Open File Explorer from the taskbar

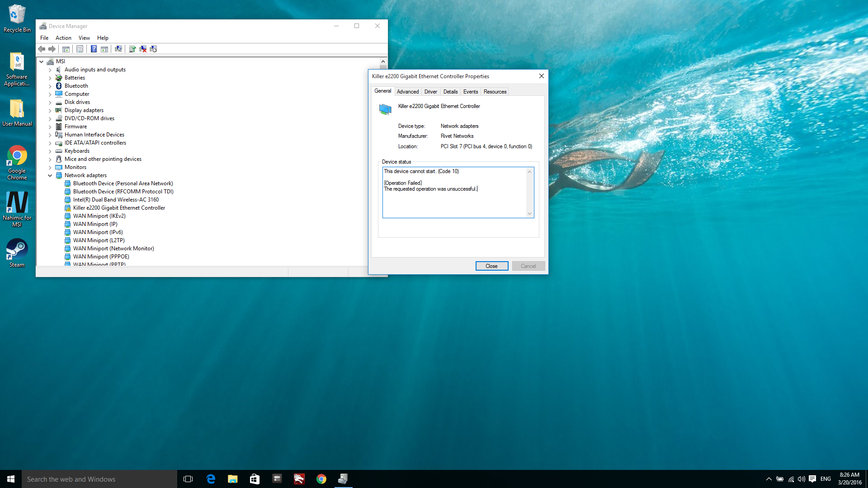[x=233, y=479]
